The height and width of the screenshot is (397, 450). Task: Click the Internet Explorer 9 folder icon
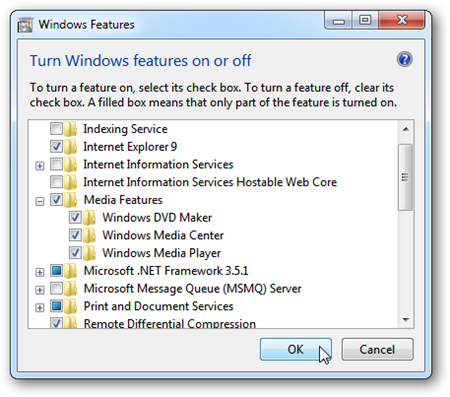click(71, 146)
